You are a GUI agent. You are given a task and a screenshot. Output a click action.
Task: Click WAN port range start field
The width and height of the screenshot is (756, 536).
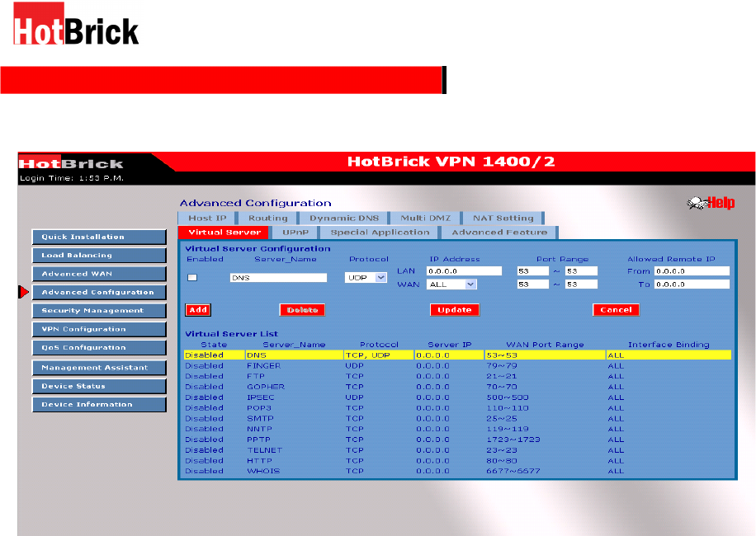click(x=533, y=284)
